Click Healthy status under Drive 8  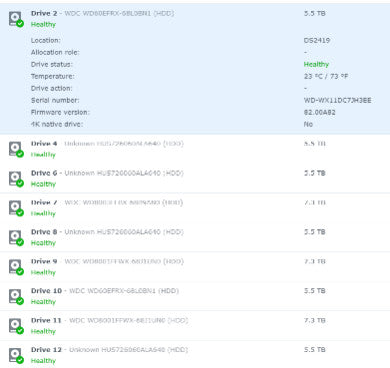[43, 243]
